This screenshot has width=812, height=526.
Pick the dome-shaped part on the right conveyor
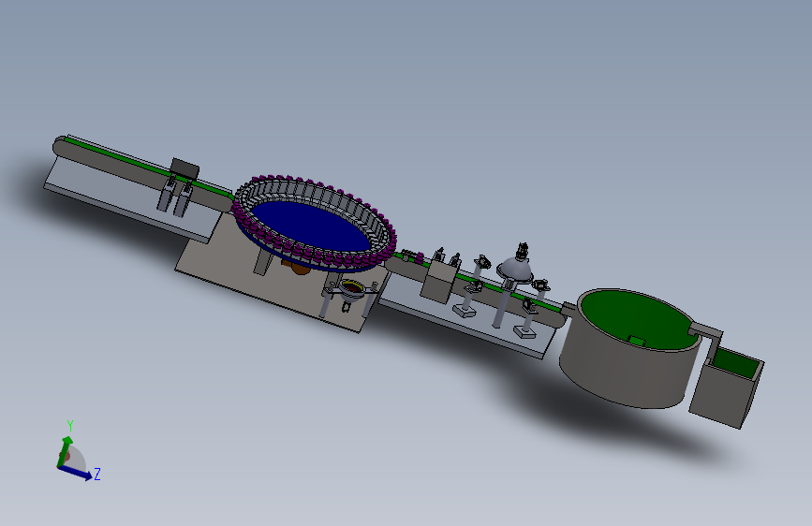coord(514,269)
